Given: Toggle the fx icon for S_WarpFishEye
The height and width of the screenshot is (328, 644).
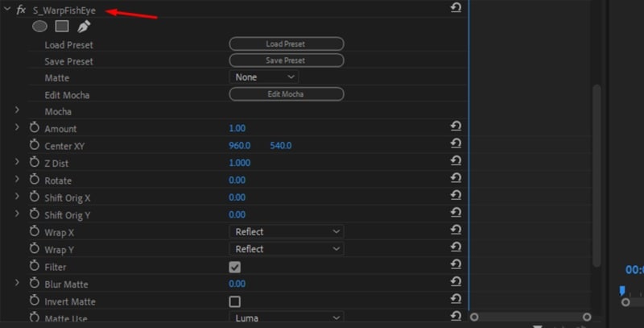Looking at the screenshot, I should click(x=21, y=10).
